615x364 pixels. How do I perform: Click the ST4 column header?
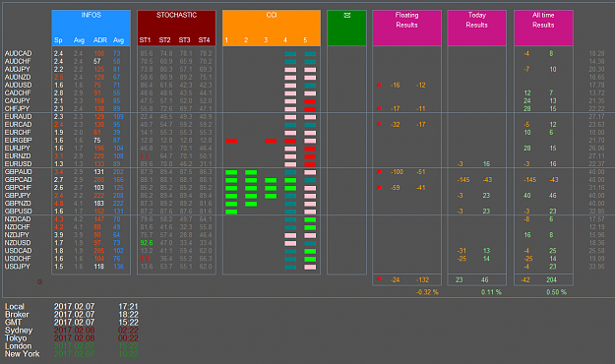point(204,39)
